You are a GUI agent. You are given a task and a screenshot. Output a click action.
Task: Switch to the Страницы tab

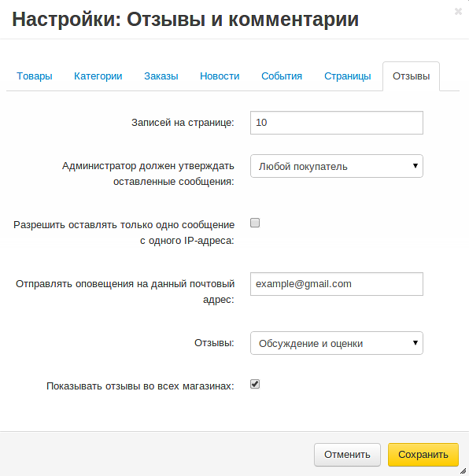(348, 76)
